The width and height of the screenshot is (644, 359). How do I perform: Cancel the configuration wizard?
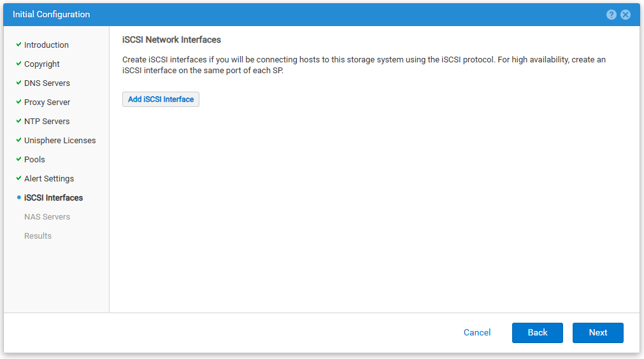pos(477,333)
